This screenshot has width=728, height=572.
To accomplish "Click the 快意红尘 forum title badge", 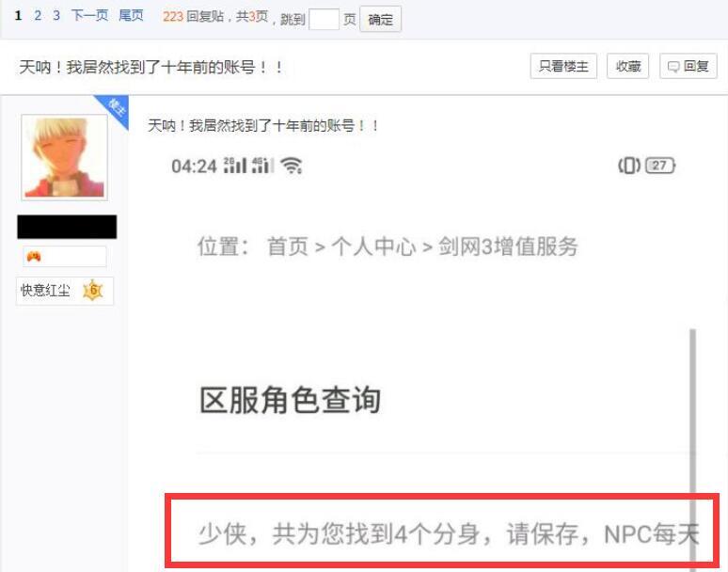I will (65, 291).
